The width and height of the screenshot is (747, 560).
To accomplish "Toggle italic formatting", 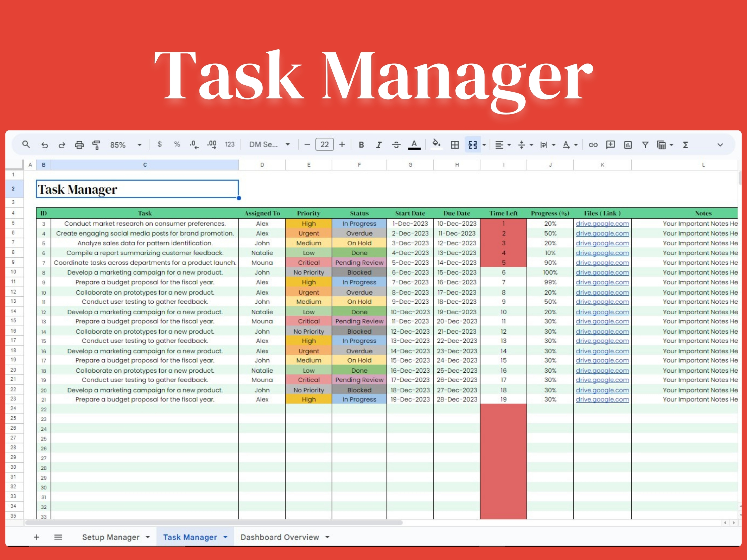I will click(x=378, y=145).
